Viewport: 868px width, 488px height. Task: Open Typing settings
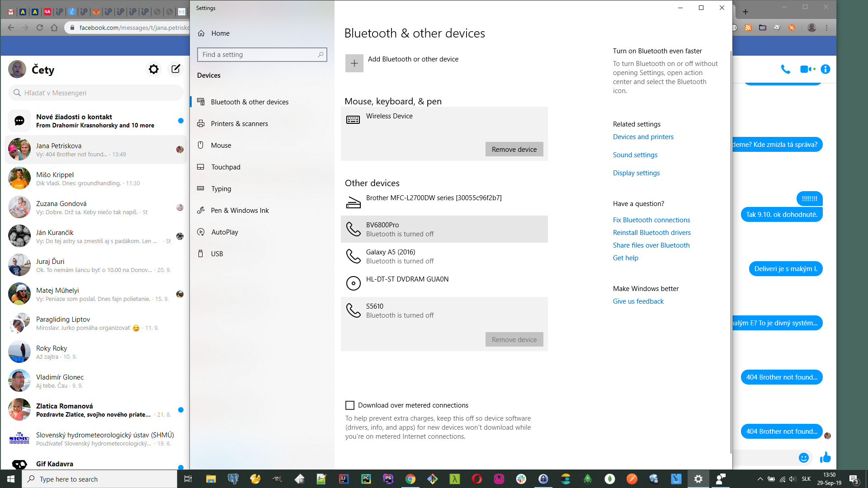[x=262, y=189]
